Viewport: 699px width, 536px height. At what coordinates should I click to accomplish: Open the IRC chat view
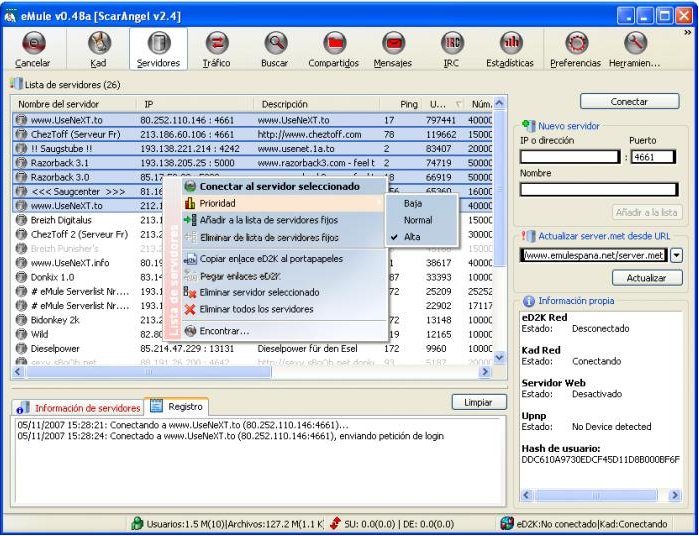pos(451,49)
